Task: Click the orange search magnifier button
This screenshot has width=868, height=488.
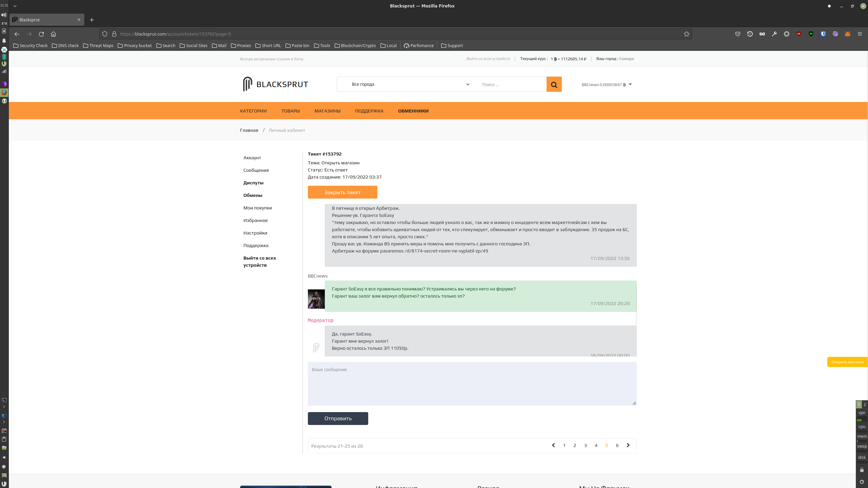Action: 554,84
